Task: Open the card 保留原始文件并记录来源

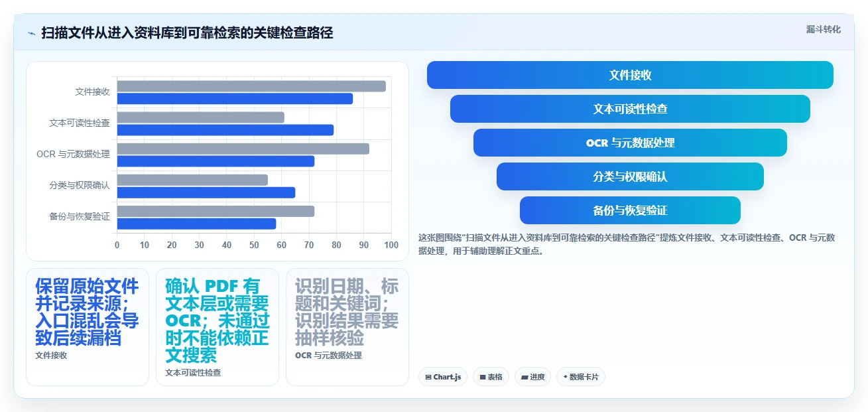Action: pos(88,326)
